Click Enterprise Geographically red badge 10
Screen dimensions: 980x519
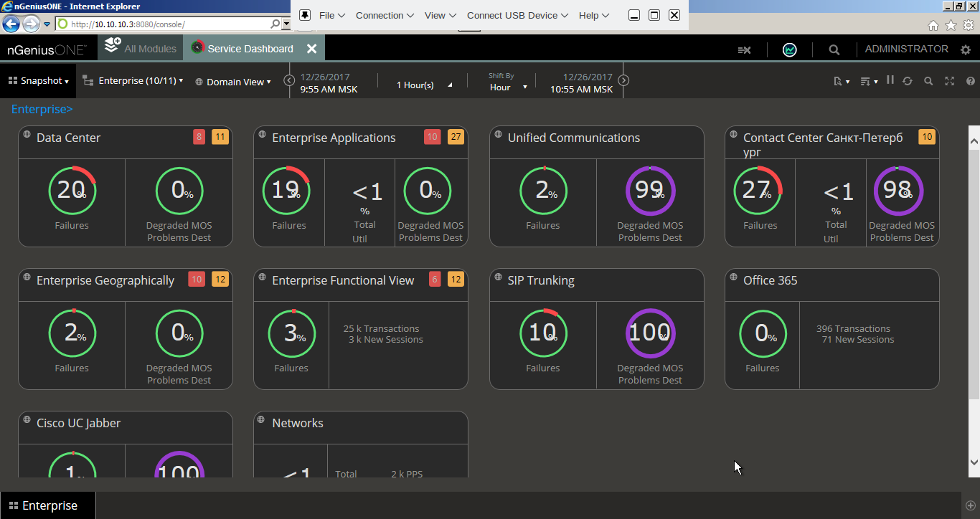[x=197, y=280]
